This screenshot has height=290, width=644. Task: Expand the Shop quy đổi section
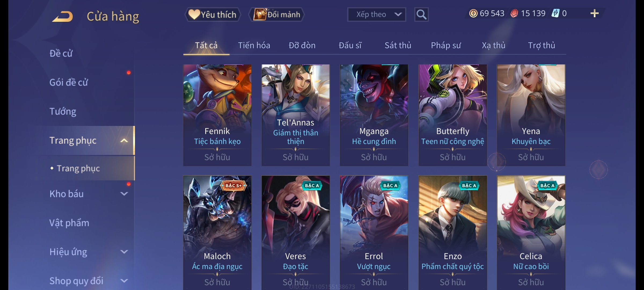click(x=124, y=281)
